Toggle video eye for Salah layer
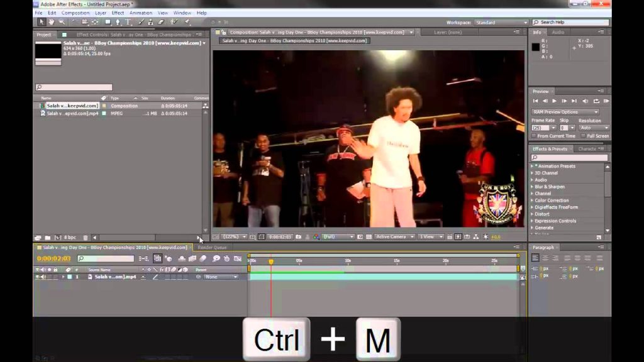Image resolution: width=644 pixels, height=362 pixels. tap(37, 277)
